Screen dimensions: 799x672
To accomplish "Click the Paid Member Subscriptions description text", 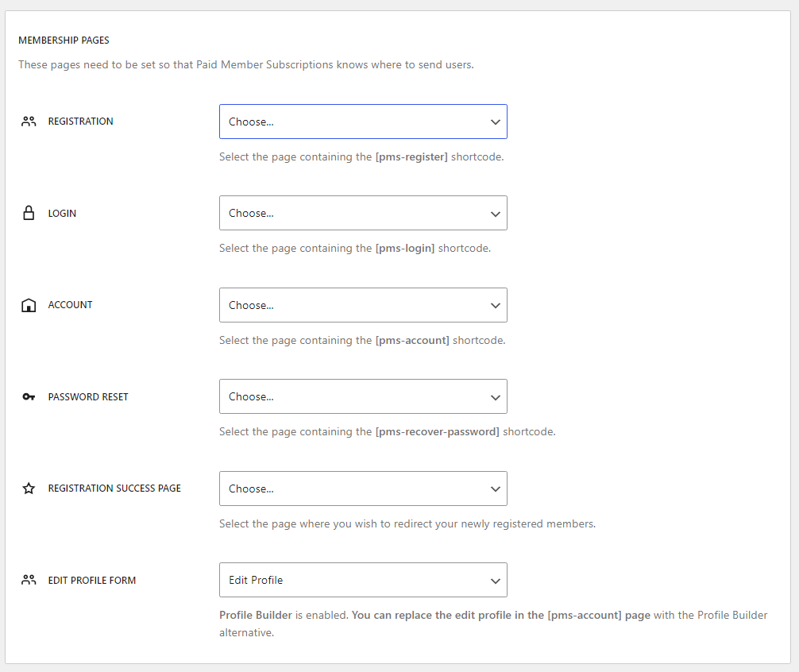I will [246, 64].
